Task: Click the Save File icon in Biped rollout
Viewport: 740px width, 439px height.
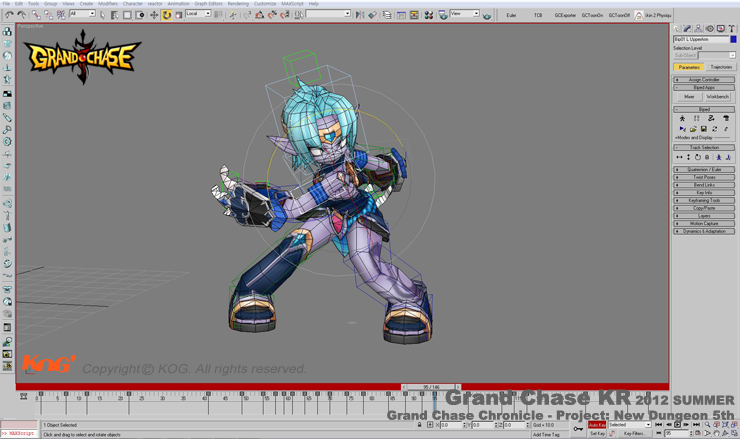Action: (x=704, y=129)
